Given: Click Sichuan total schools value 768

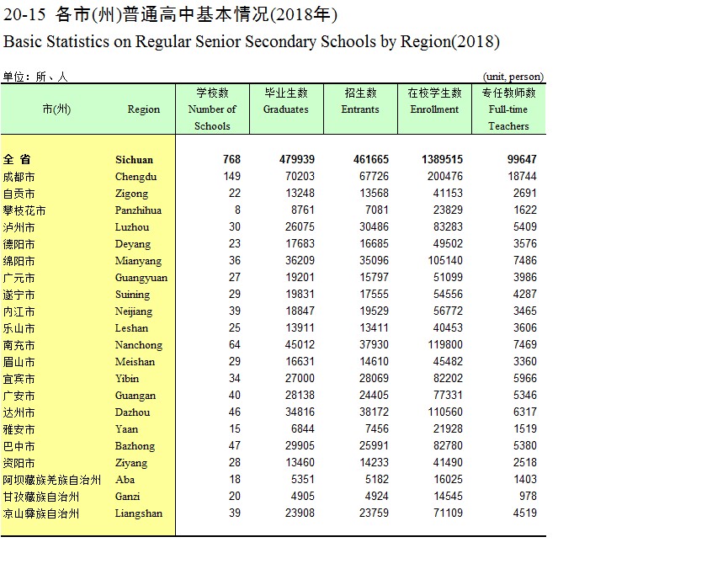Looking at the screenshot, I should (231, 159).
